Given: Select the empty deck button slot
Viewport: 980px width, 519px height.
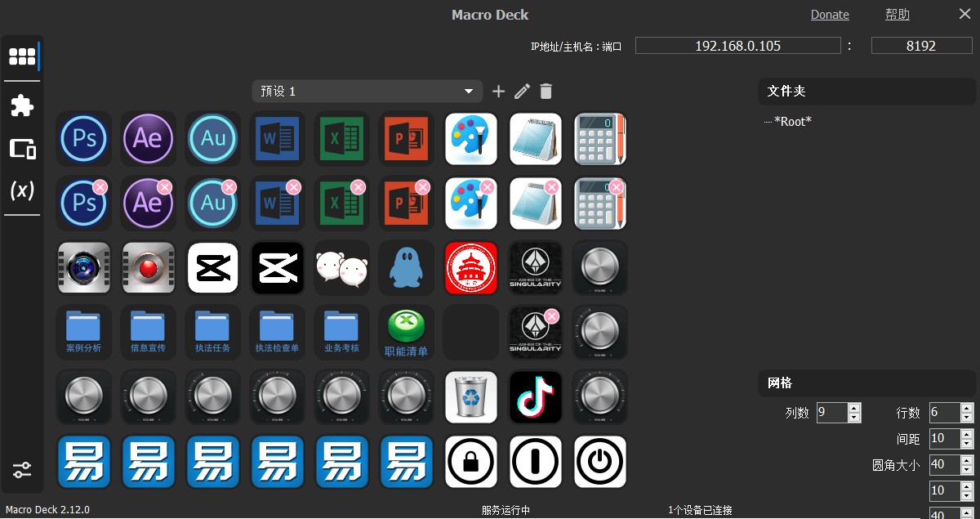Looking at the screenshot, I should pos(471,332).
